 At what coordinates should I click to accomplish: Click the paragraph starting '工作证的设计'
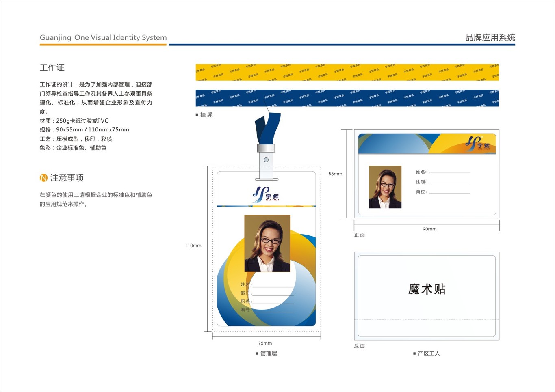96,98
